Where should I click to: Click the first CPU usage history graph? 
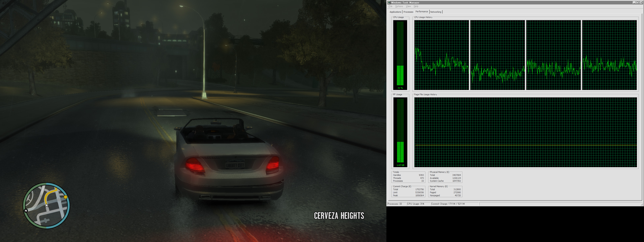click(442, 55)
